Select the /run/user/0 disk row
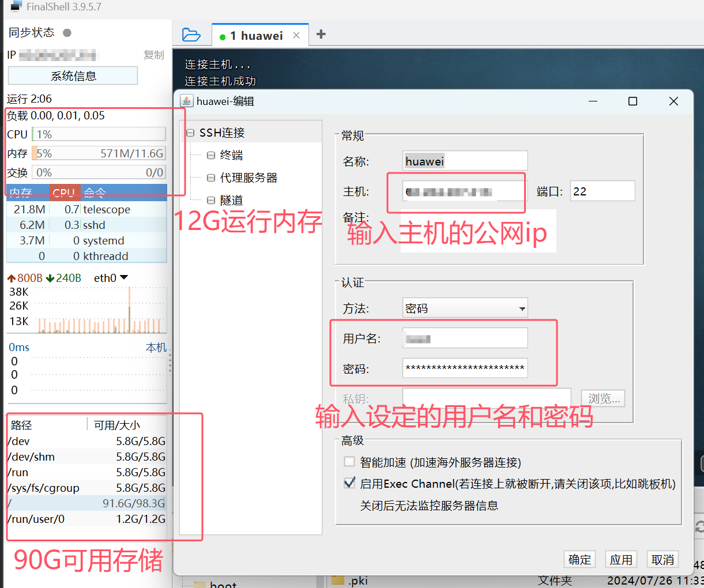This screenshot has height=588, width=704. [x=86, y=519]
